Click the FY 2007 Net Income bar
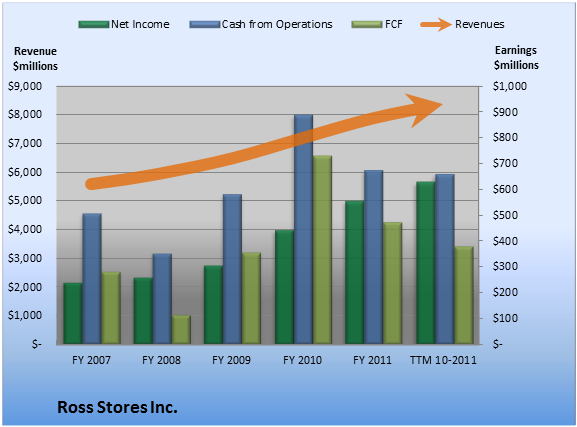This screenshot has width=577, height=427. (x=73, y=313)
